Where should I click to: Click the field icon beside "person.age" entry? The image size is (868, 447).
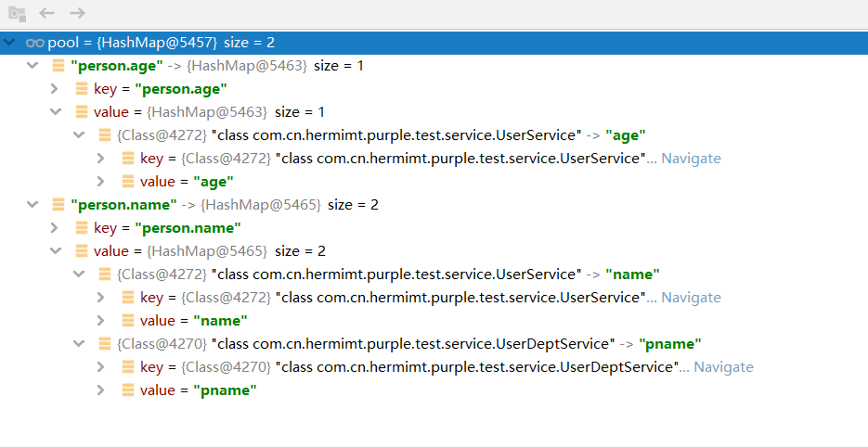(x=58, y=65)
